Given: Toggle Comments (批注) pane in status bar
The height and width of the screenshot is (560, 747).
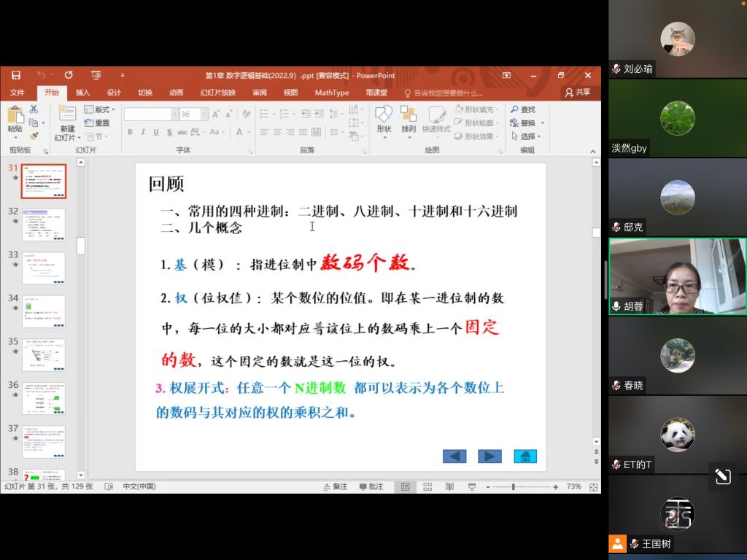Looking at the screenshot, I should tap(371, 486).
